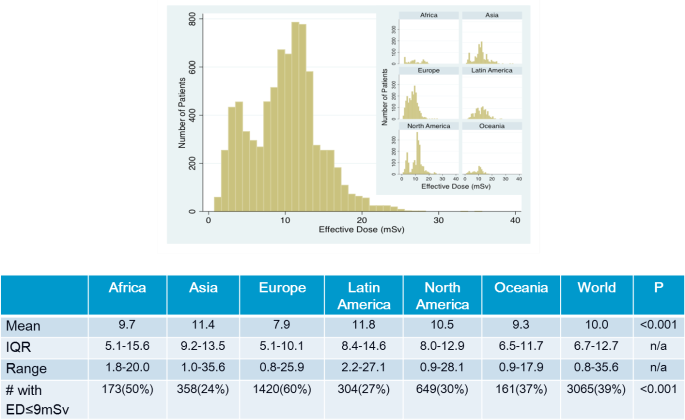Select the Asia mini histogram panel
The width and height of the screenshot is (685, 420).
pos(491,39)
